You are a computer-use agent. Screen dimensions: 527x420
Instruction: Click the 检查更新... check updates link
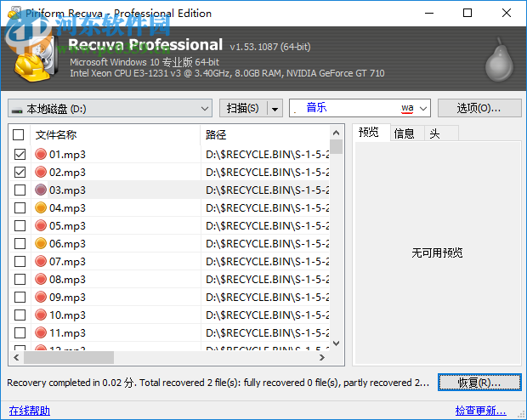[x=480, y=411]
